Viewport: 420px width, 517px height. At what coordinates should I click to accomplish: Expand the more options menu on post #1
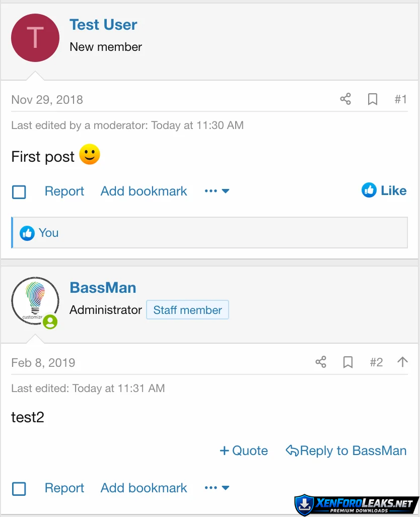217,191
